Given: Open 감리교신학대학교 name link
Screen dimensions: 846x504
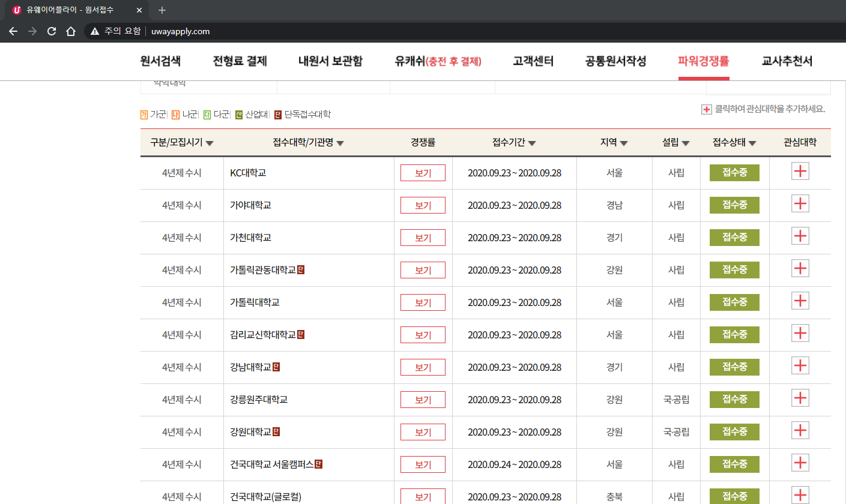Looking at the screenshot, I should click(263, 335).
